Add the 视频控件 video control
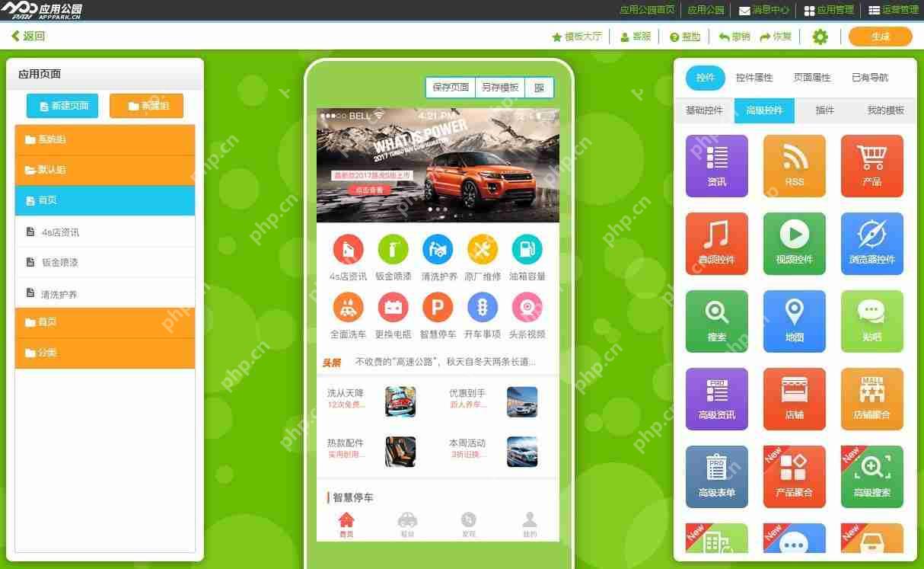 (x=794, y=243)
